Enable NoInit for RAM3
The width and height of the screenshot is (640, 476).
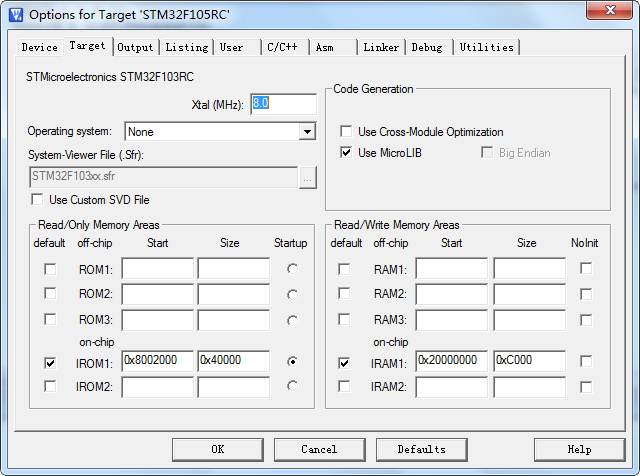[x=586, y=320]
